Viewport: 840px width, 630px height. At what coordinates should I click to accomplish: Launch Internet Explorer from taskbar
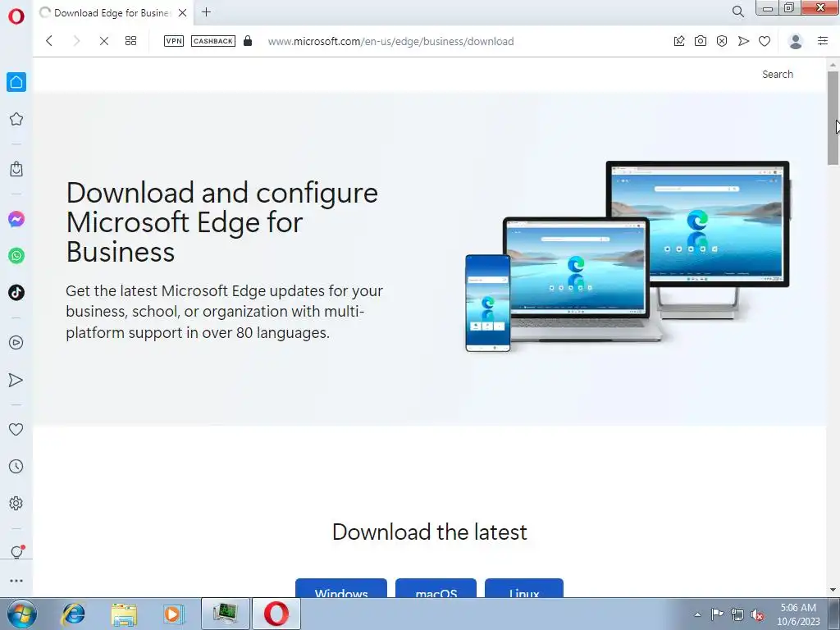(x=73, y=614)
